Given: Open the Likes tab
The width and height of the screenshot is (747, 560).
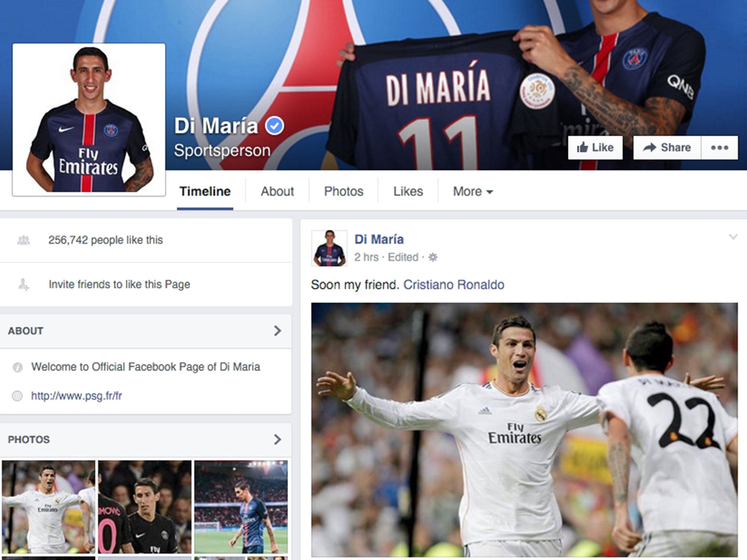Looking at the screenshot, I should point(408,192).
